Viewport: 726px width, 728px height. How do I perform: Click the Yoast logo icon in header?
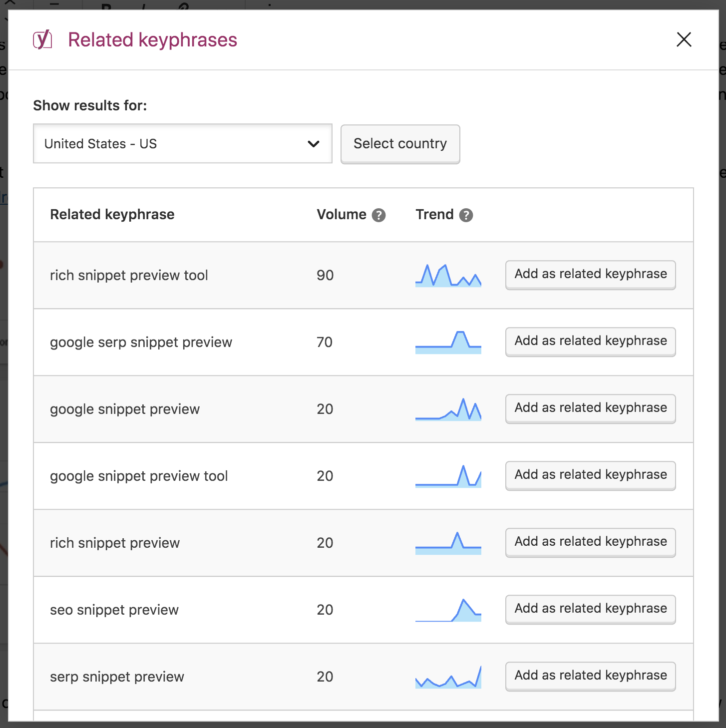tap(42, 40)
